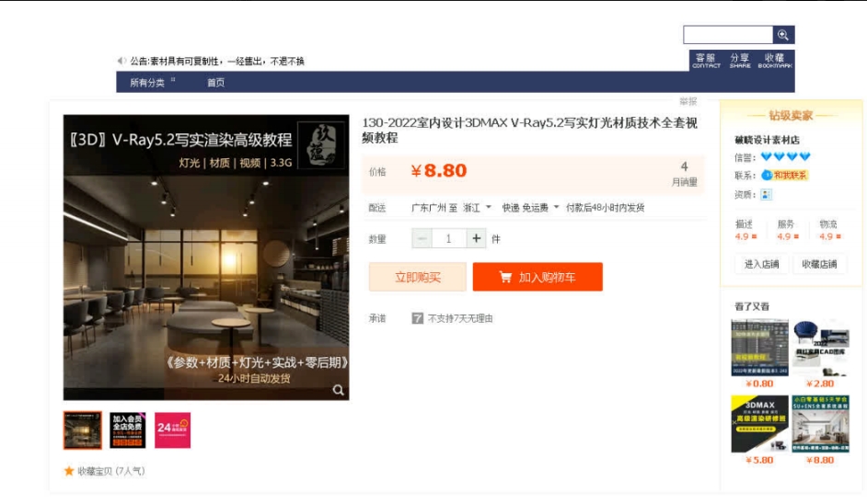Viewport: 867px width, 504px height.
Task: Click the 立即购买 buy now button
Action: pos(417,277)
